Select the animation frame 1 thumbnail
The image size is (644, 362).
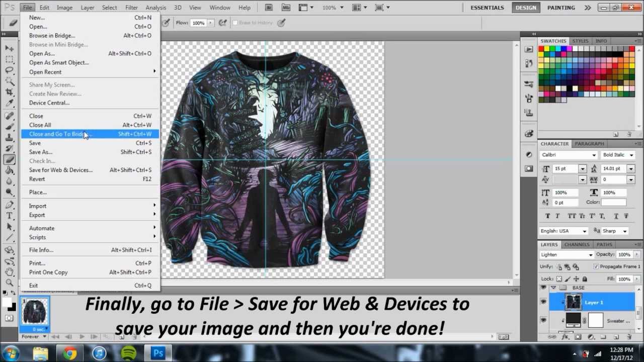point(35,312)
